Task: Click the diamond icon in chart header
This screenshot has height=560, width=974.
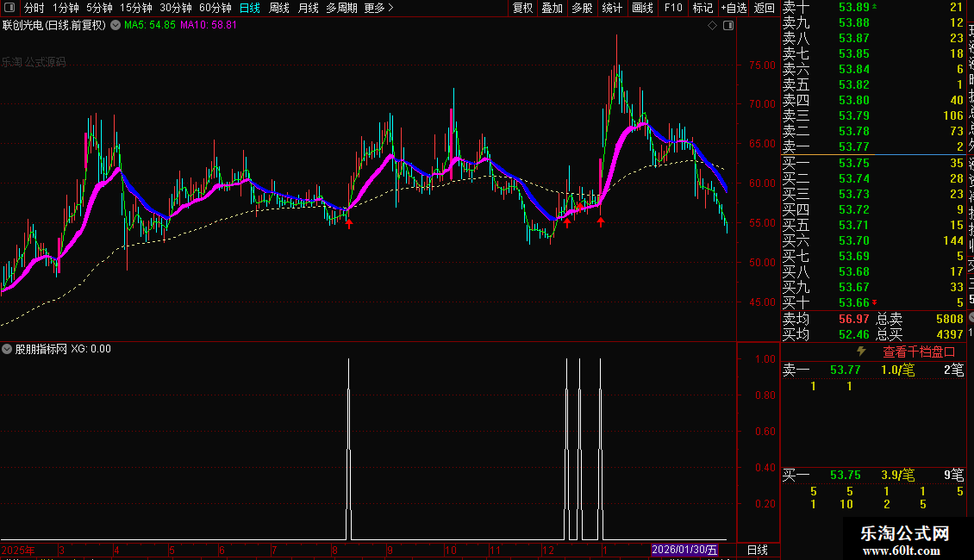Action: coord(713,26)
